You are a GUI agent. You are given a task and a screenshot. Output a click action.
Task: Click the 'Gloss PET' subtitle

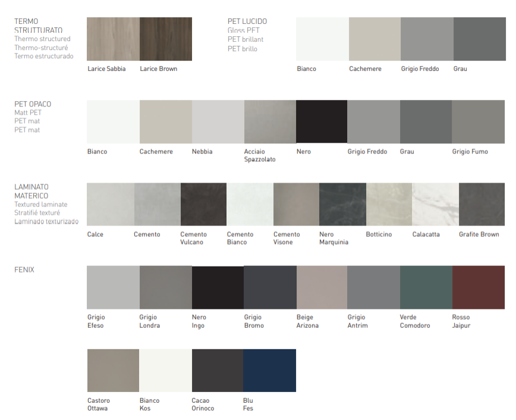pyautogui.click(x=244, y=30)
